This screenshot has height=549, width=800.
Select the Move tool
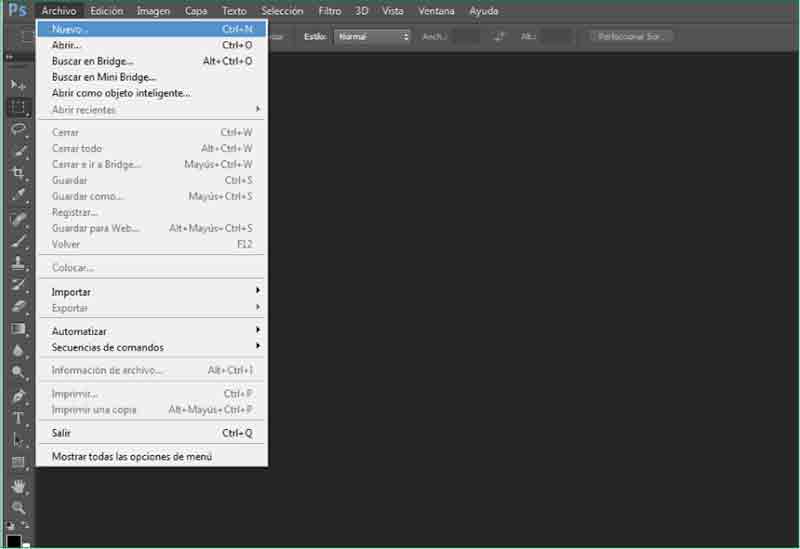(18, 86)
